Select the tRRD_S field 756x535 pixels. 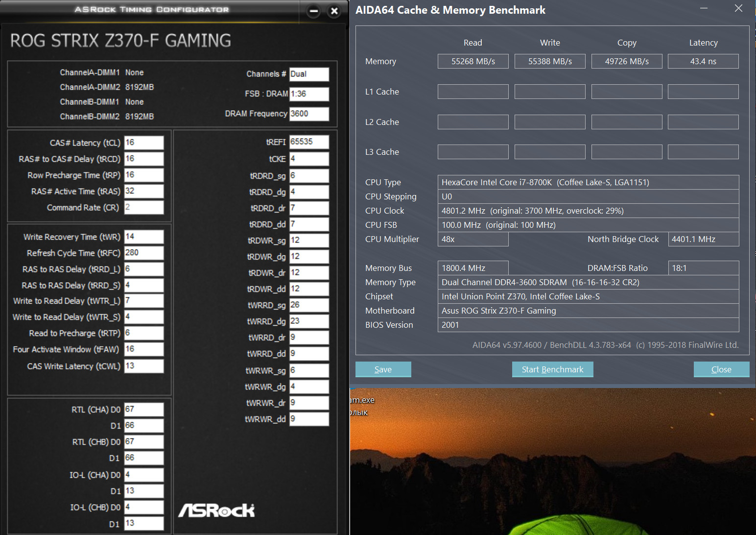pyautogui.click(x=144, y=285)
